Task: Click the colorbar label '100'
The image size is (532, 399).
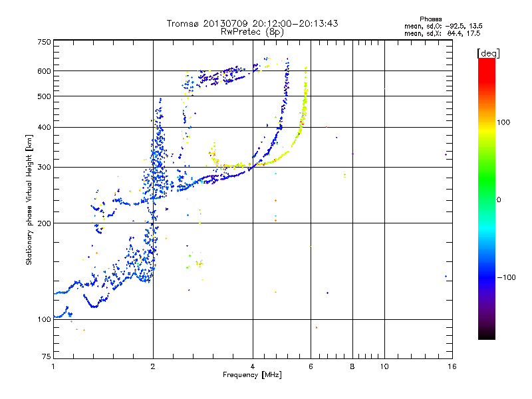Action: pos(503,122)
